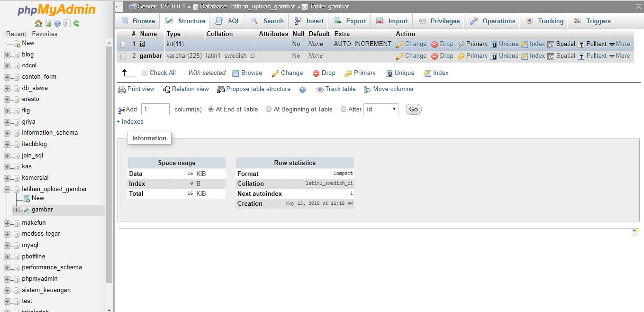The image size is (644, 312).
Task: Open the Insert tab
Action: click(309, 21)
